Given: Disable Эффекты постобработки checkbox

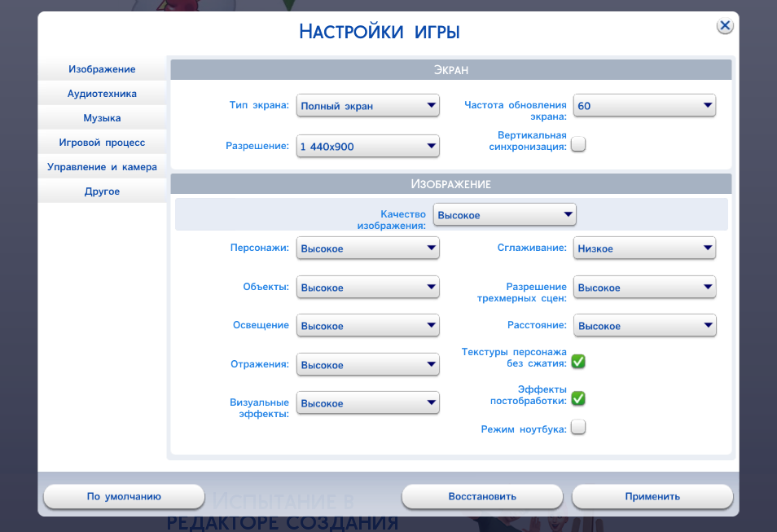Looking at the screenshot, I should 578,398.
